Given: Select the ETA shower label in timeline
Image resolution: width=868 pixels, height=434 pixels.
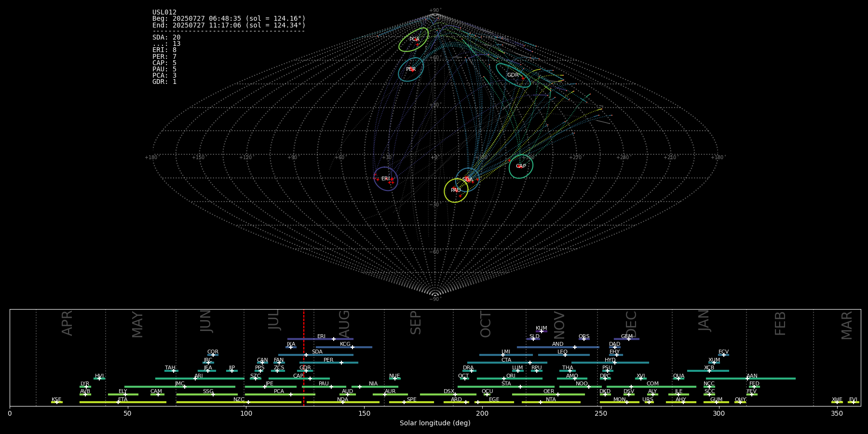Looking at the screenshot, I should (x=123, y=400).
